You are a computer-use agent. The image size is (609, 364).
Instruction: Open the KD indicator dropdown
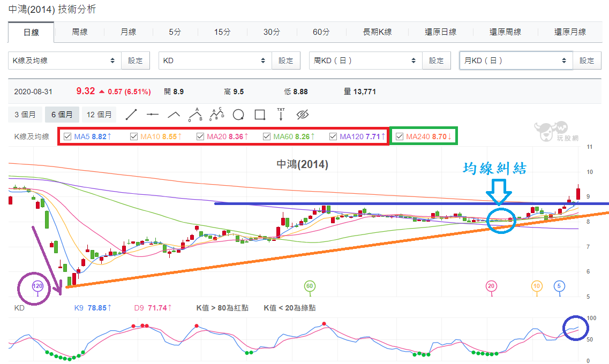click(215, 60)
